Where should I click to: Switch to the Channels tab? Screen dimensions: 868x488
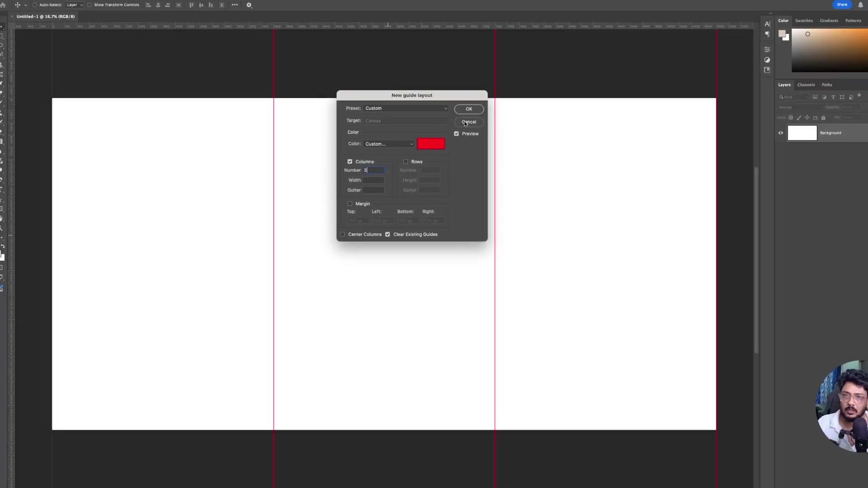tap(806, 85)
